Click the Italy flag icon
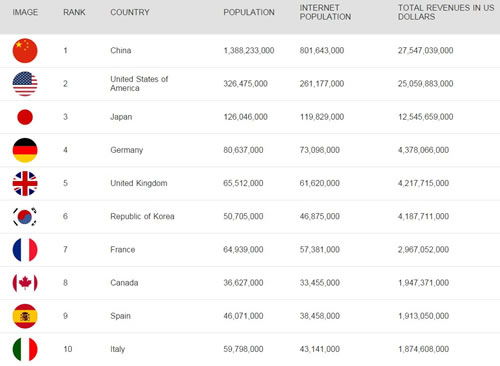Image resolution: width=500 pixels, height=366 pixels. 25,349
